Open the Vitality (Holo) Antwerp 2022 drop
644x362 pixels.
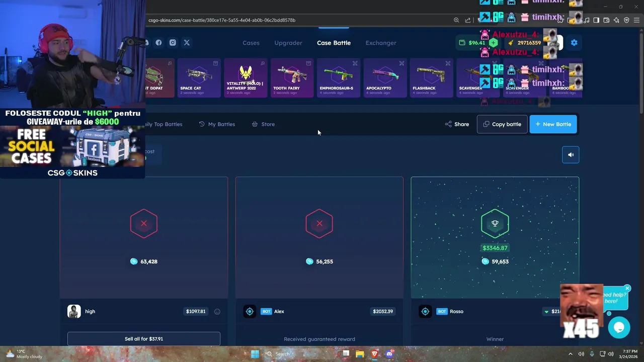(246, 77)
